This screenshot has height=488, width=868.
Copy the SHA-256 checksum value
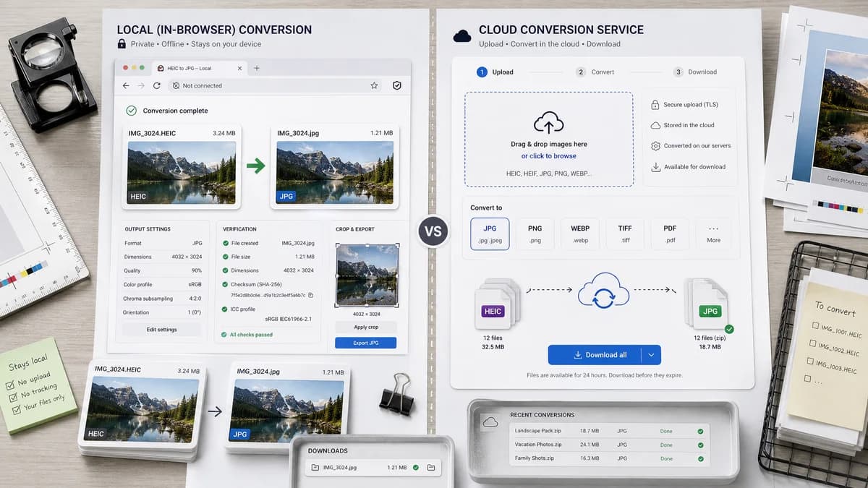(x=310, y=295)
